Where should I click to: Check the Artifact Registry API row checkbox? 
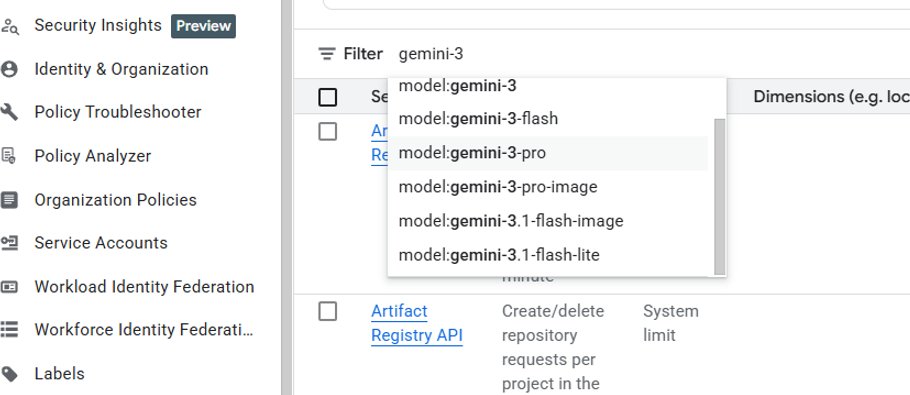[x=328, y=311]
